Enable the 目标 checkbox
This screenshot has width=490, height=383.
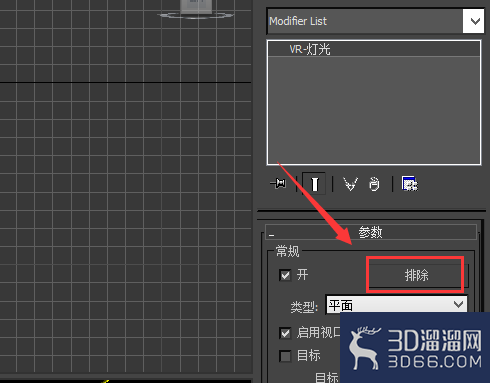285,356
